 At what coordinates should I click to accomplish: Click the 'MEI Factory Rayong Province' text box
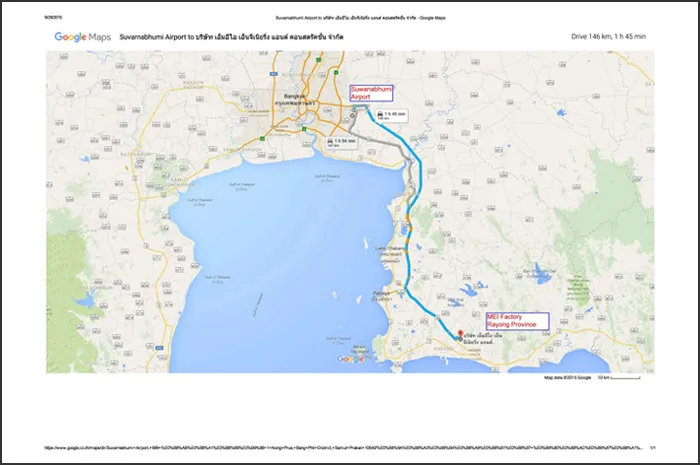[x=517, y=321]
